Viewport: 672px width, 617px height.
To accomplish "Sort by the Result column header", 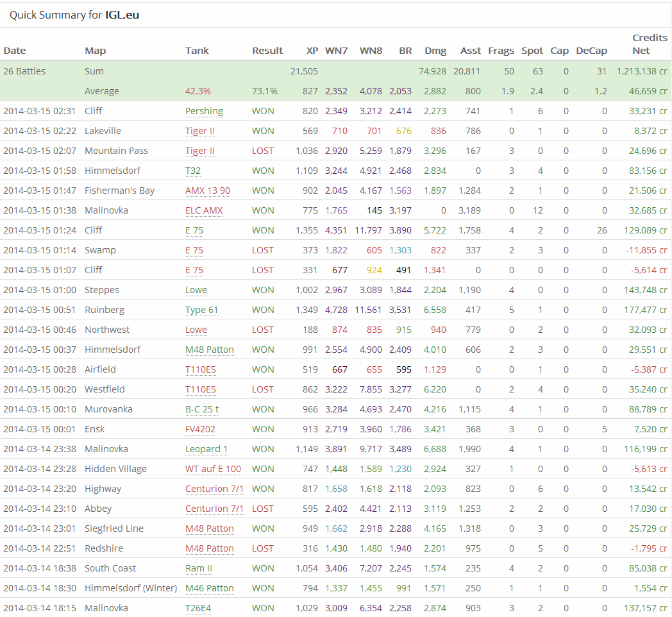I will coord(267,51).
